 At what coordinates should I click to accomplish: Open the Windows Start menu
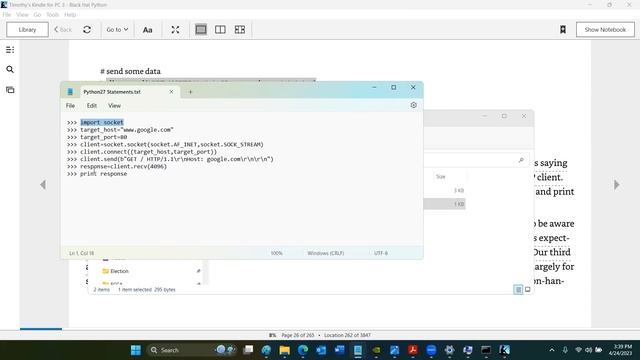click(136, 350)
